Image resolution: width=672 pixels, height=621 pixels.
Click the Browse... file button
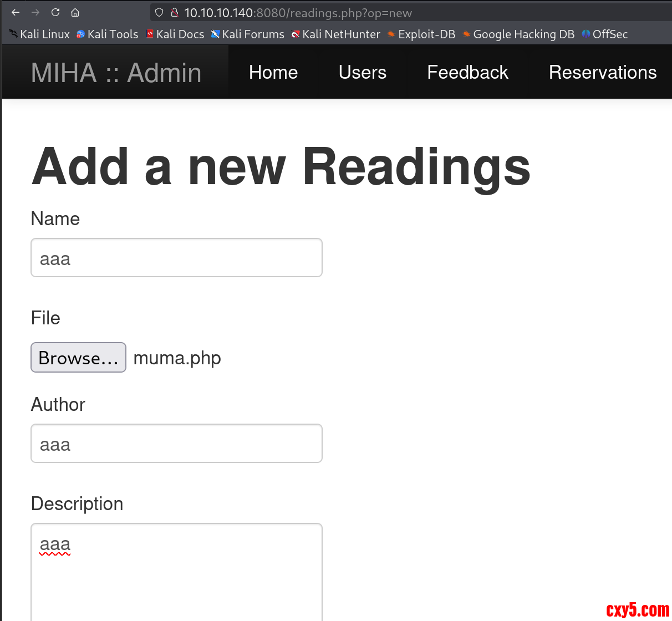point(78,358)
